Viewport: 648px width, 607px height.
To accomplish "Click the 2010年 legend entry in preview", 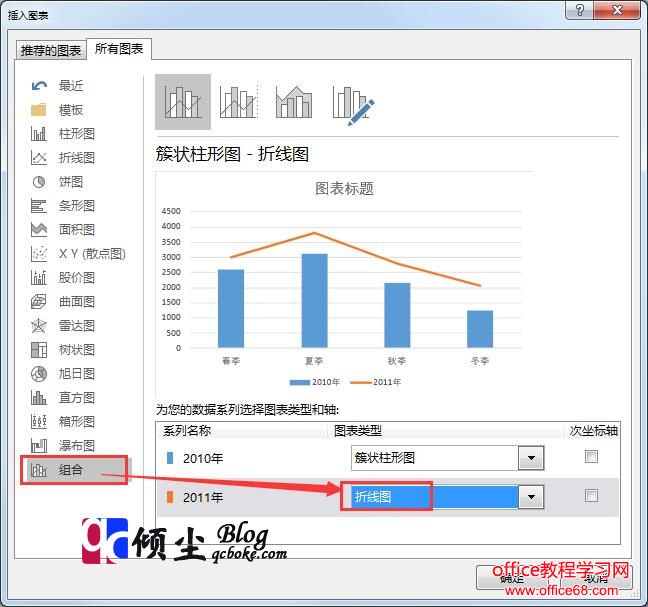I will tap(314, 382).
